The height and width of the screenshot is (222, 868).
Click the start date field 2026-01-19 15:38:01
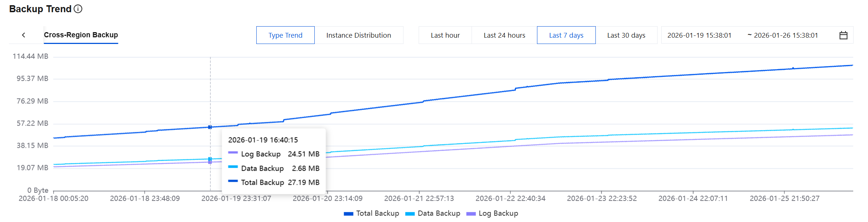point(699,35)
